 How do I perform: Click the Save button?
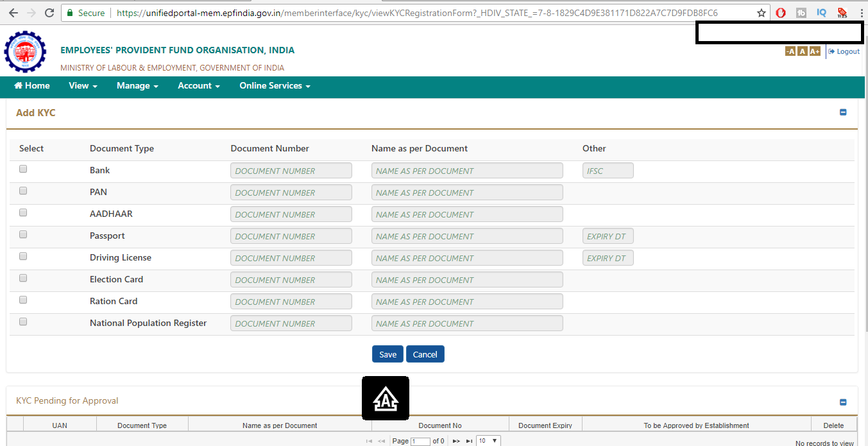tap(387, 354)
